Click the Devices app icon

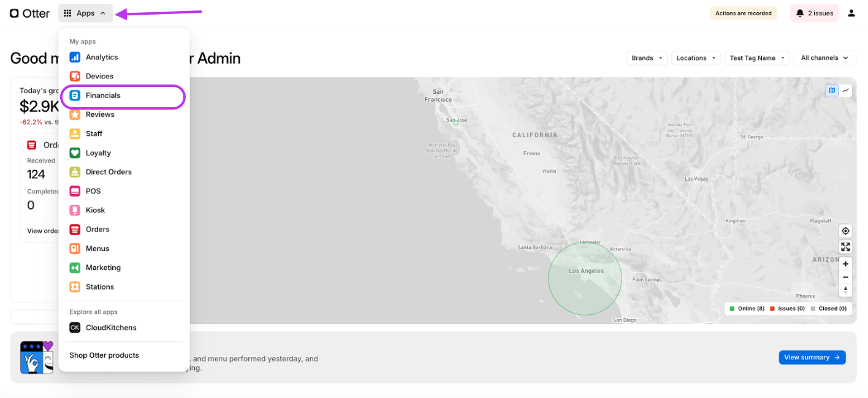pyautogui.click(x=75, y=76)
